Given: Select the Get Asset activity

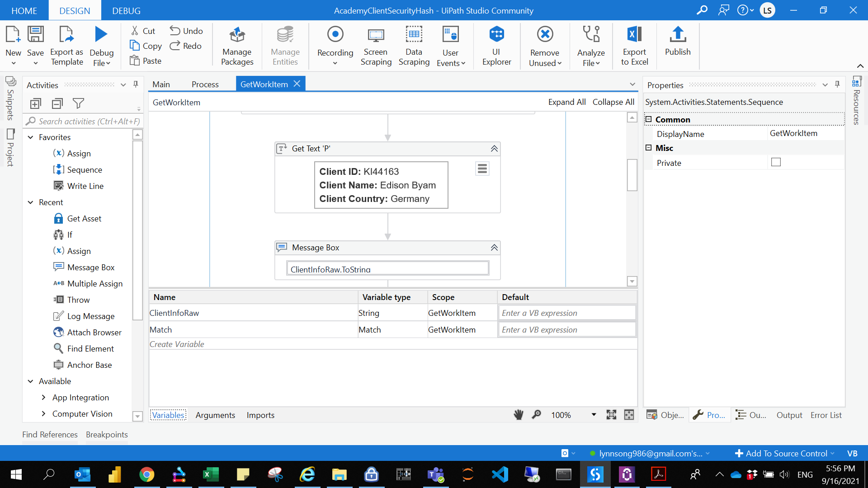Looking at the screenshot, I should [x=84, y=218].
